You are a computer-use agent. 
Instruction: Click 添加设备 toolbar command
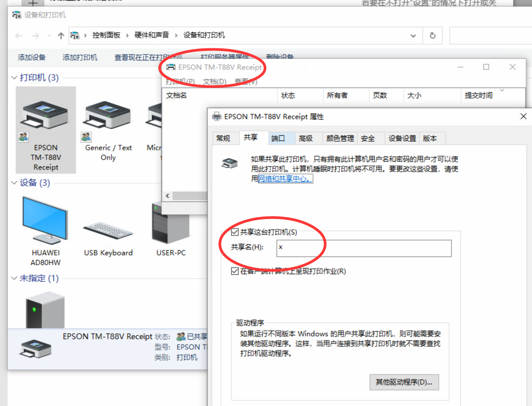[x=32, y=57]
